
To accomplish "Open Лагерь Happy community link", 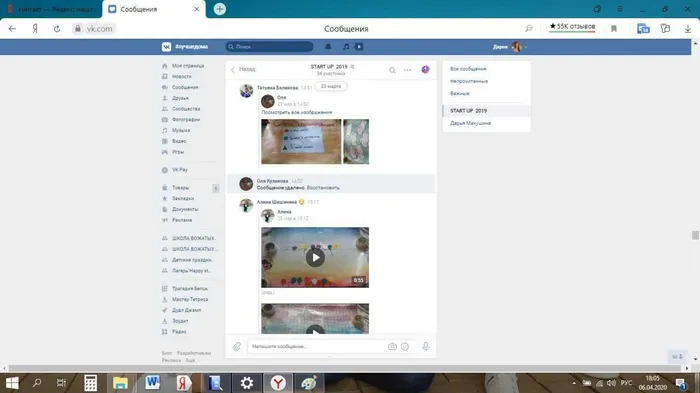I will pyautogui.click(x=191, y=270).
